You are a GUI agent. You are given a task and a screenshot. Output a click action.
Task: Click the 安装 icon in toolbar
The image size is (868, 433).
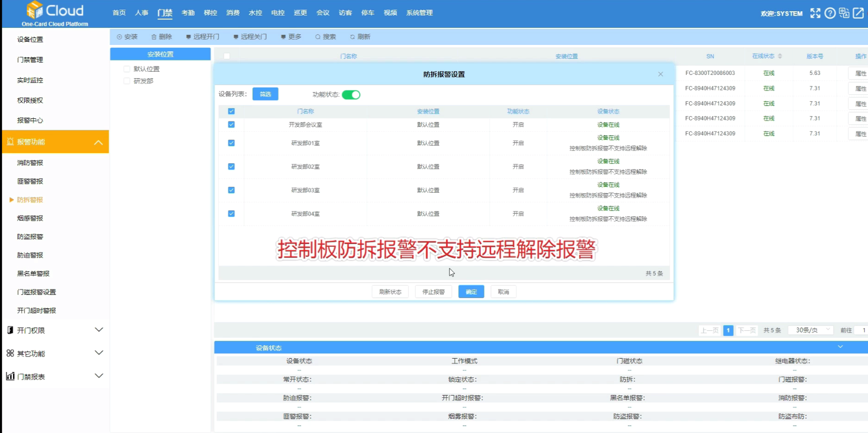[x=119, y=37]
